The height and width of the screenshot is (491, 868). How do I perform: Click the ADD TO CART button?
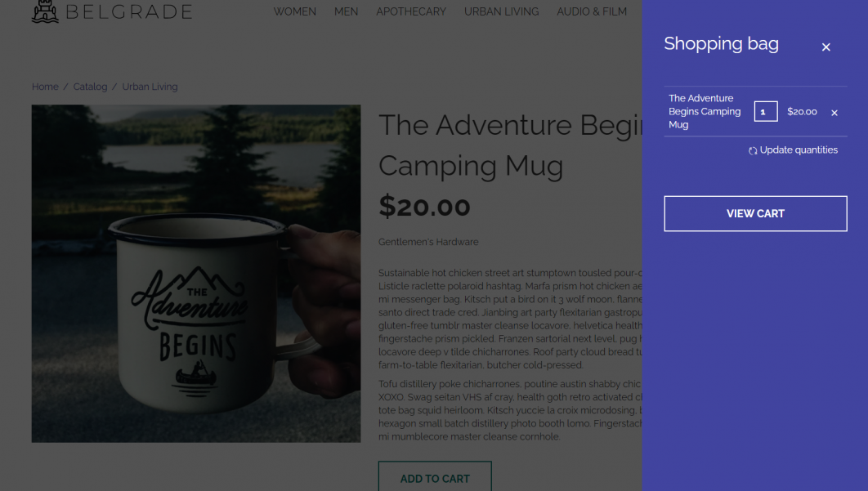tap(435, 478)
